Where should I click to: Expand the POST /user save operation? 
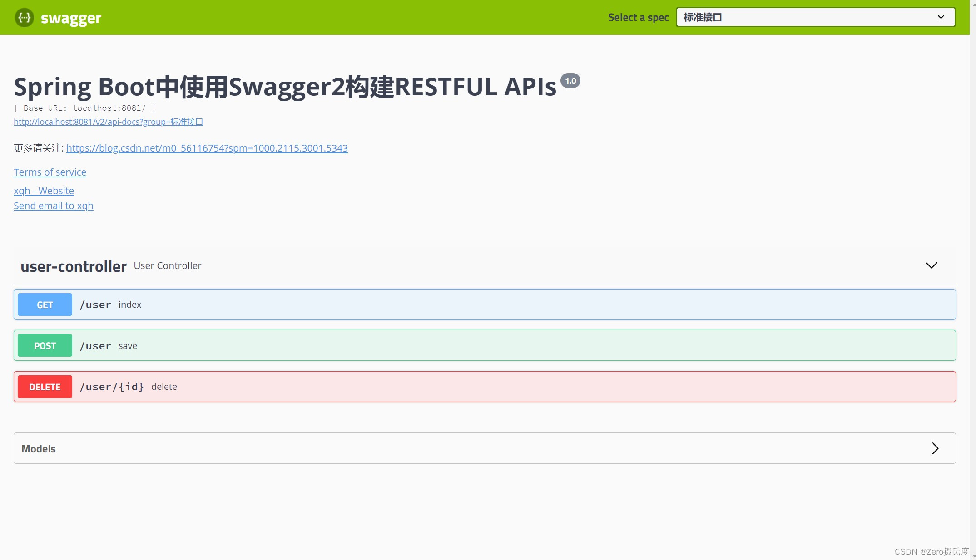tap(485, 345)
